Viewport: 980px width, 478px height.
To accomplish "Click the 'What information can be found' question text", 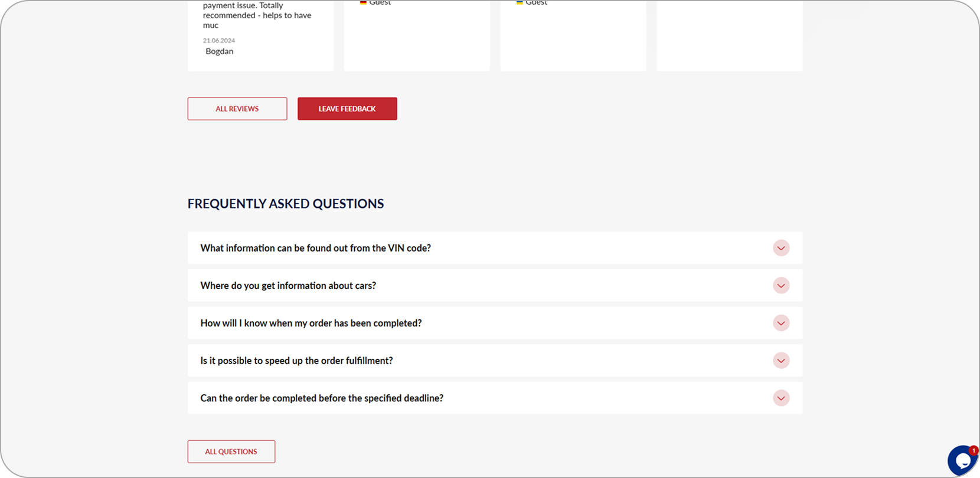I will pos(316,248).
